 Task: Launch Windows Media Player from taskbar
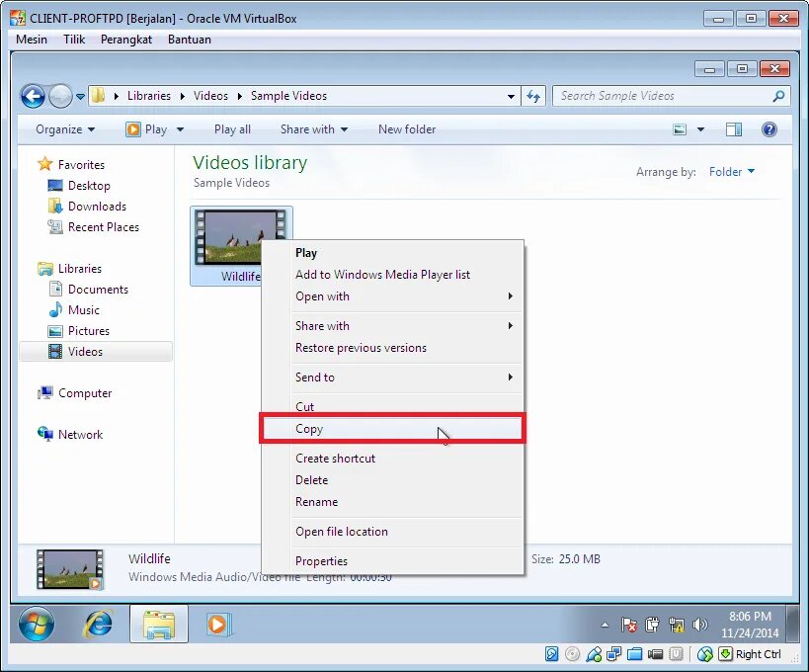(x=218, y=624)
